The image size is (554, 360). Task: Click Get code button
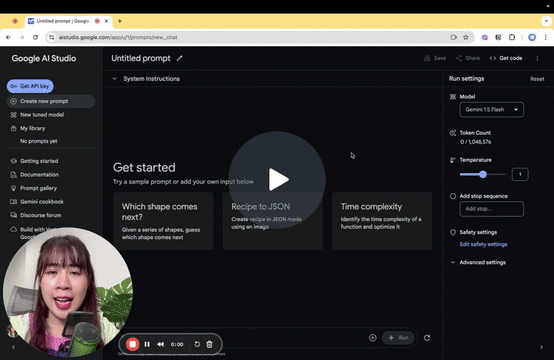[x=506, y=58]
